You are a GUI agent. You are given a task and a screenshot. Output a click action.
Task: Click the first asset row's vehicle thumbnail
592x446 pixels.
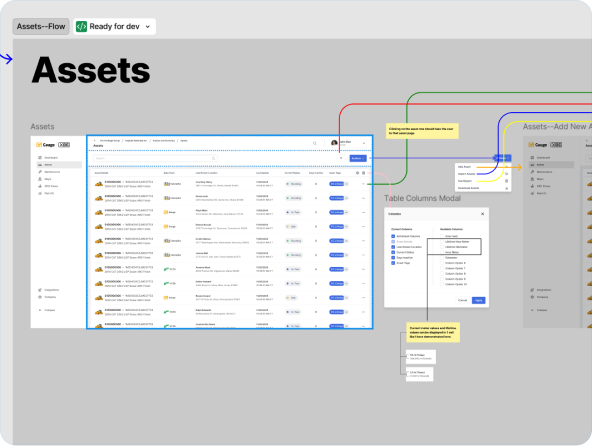(x=99, y=184)
